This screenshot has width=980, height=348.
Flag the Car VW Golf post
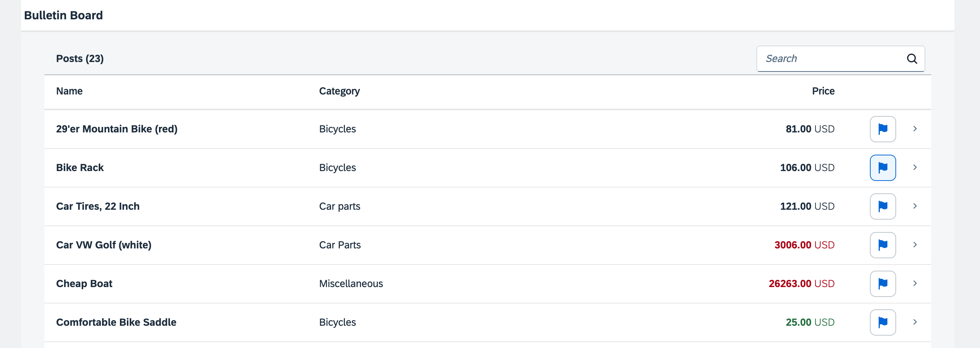(883, 245)
